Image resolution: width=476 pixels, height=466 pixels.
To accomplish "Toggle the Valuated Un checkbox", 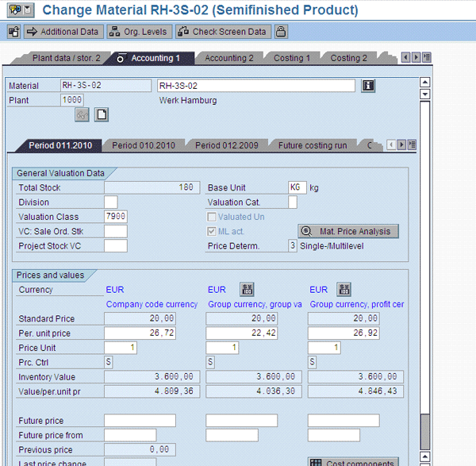I will 212,217.
